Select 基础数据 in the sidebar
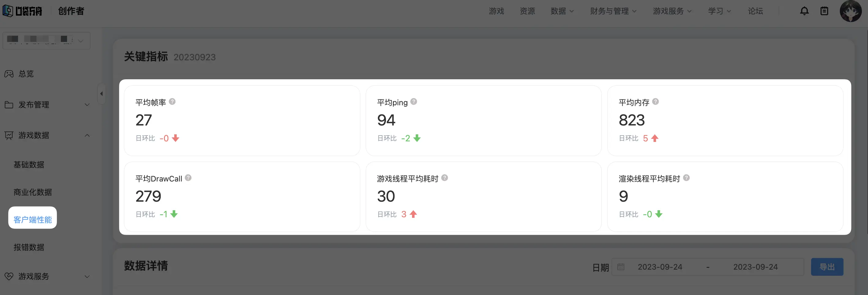 click(29, 165)
